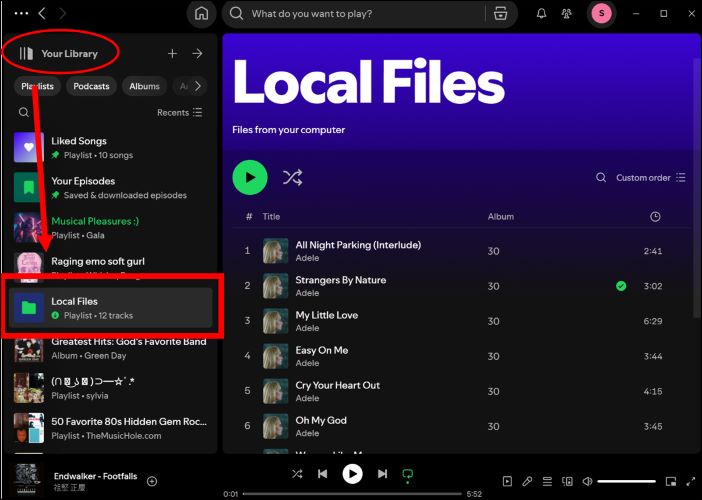Open the lyrics microphone icon
The image size is (702, 500).
coord(528,482)
